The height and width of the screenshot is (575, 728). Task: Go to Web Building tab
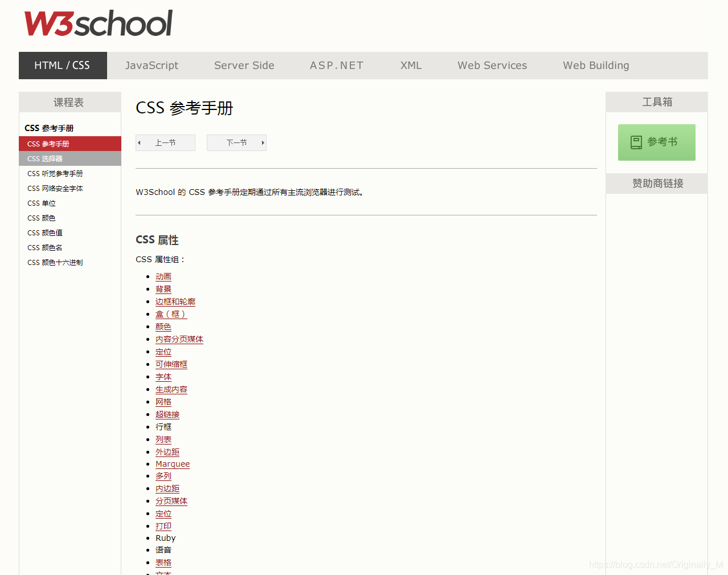[596, 66]
